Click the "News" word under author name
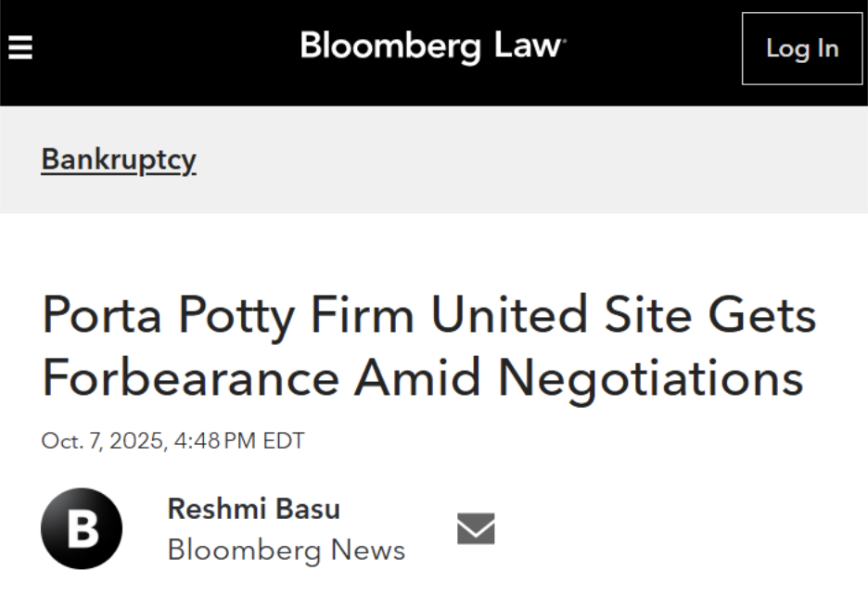The height and width of the screenshot is (595, 868). pos(370,550)
